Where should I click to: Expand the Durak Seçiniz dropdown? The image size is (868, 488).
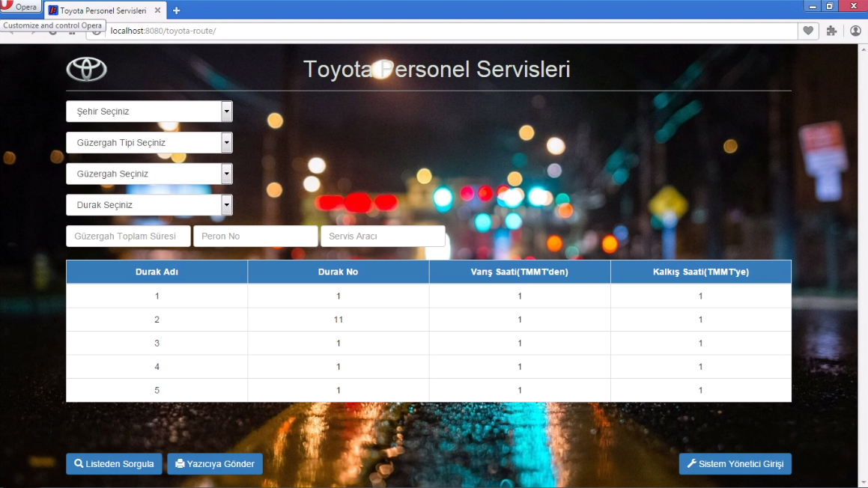pyautogui.click(x=149, y=205)
